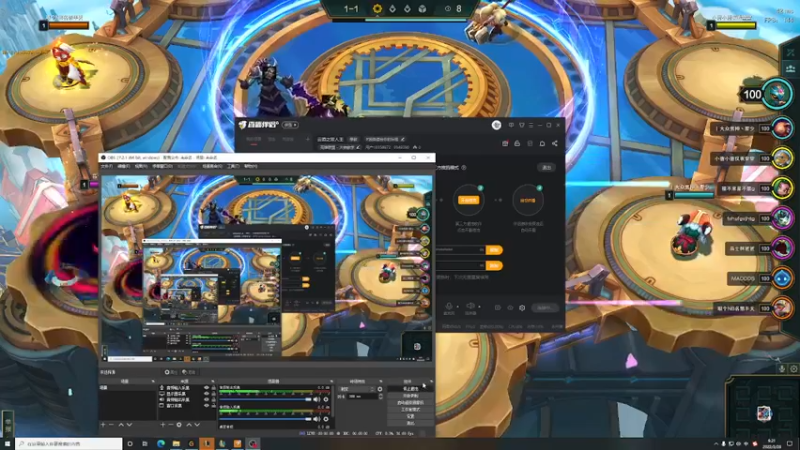Viewport: 800px width, 450px height.
Task: Open the notification bell icon in streaming app
Action: tap(542, 143)
